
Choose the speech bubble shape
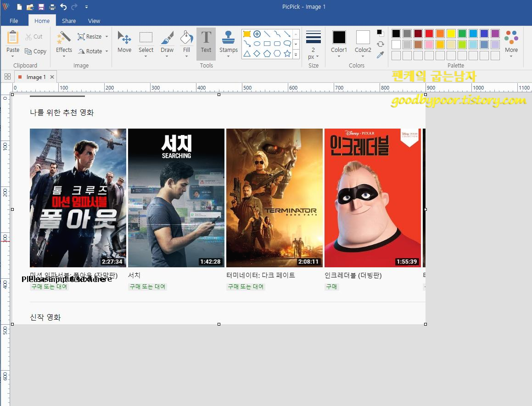click(287, 44)
